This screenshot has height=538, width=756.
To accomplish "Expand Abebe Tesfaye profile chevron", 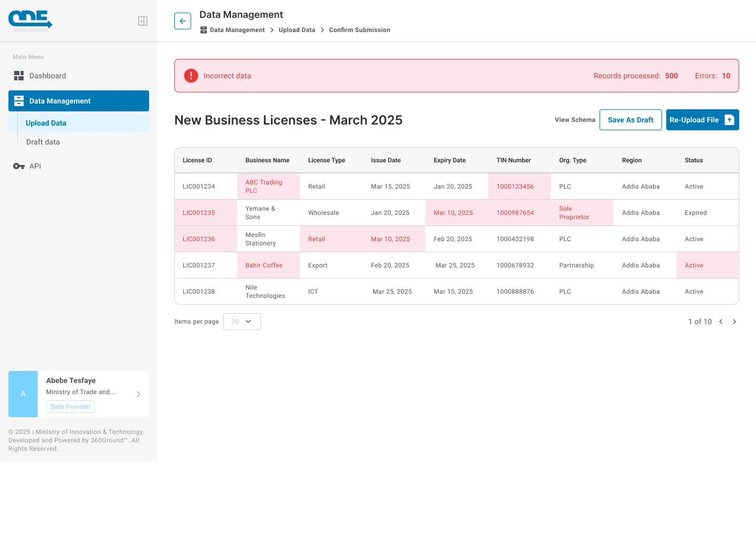I will coord(139,394).
